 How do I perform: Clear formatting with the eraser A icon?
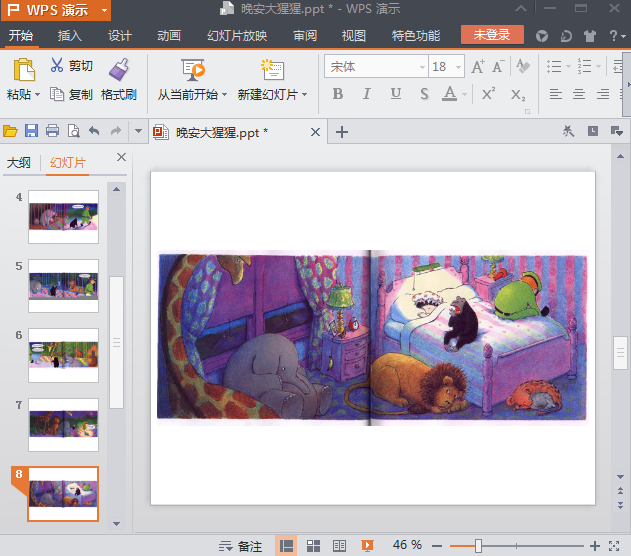point(523,66)
